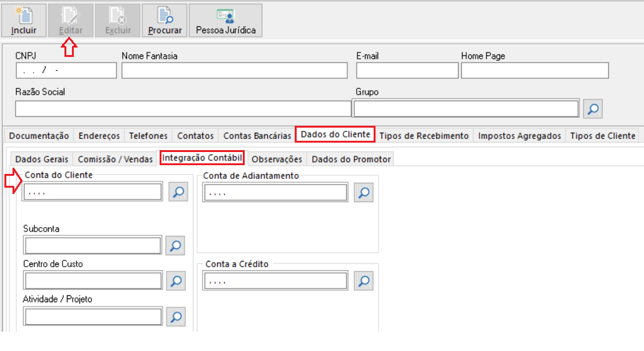The width and height of the screenshot is (644, 351).
Task: Open the Impostos Agregados tab
Action: [x=519, y=136]
